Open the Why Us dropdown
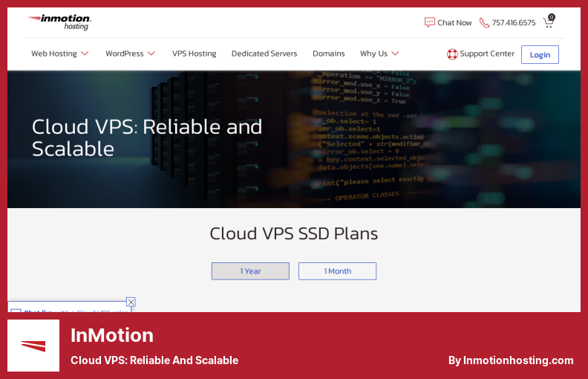This screenshot has width=588, height=379. tap(379, 54)
